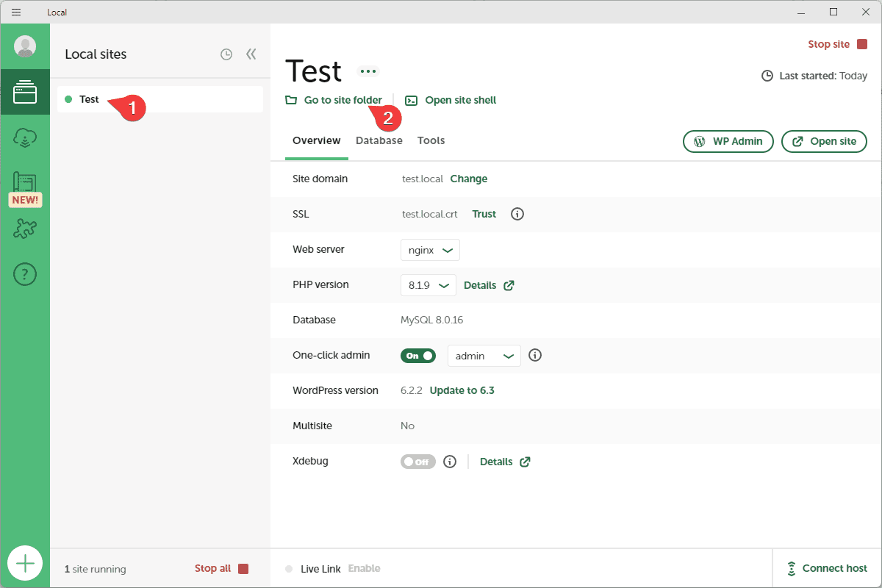882x588 pixels.
Task: Click the test.local domain text
Action: (423, 179)
